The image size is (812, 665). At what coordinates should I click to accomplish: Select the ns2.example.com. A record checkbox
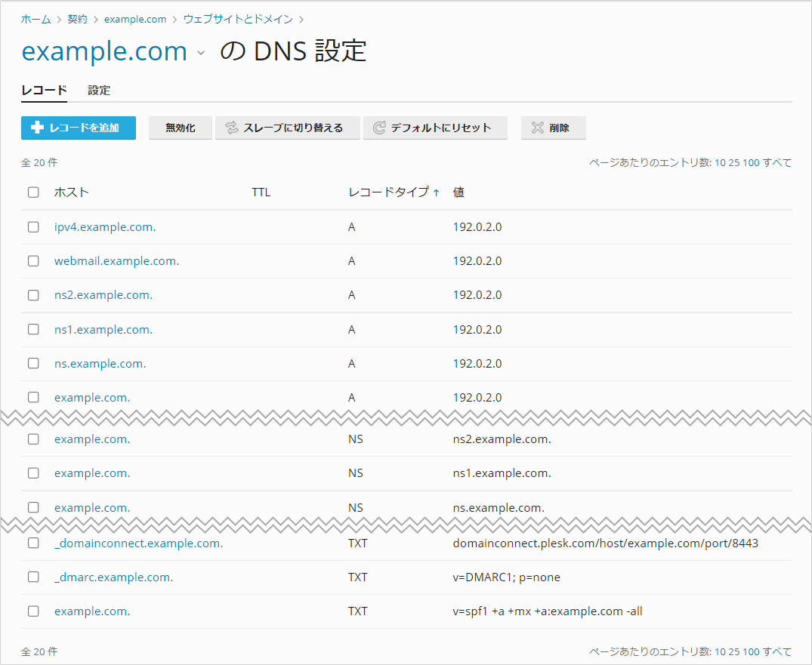click(x=33, y=295)
